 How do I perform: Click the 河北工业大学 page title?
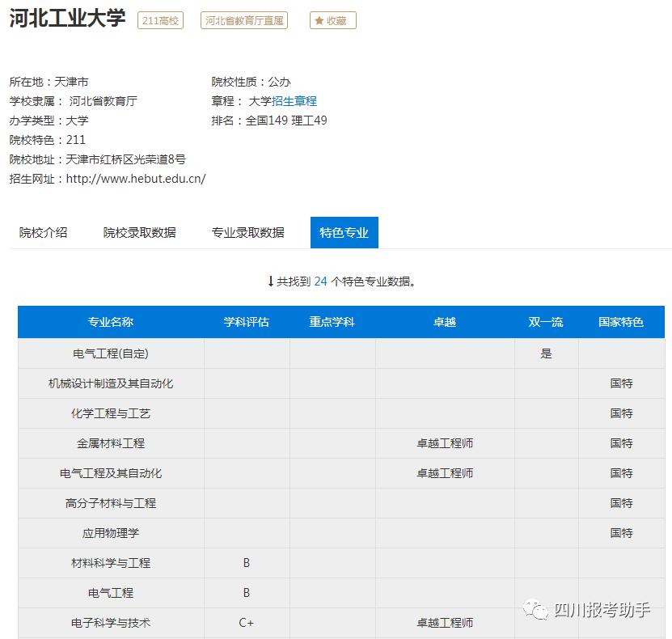click(x=66, y=19)
